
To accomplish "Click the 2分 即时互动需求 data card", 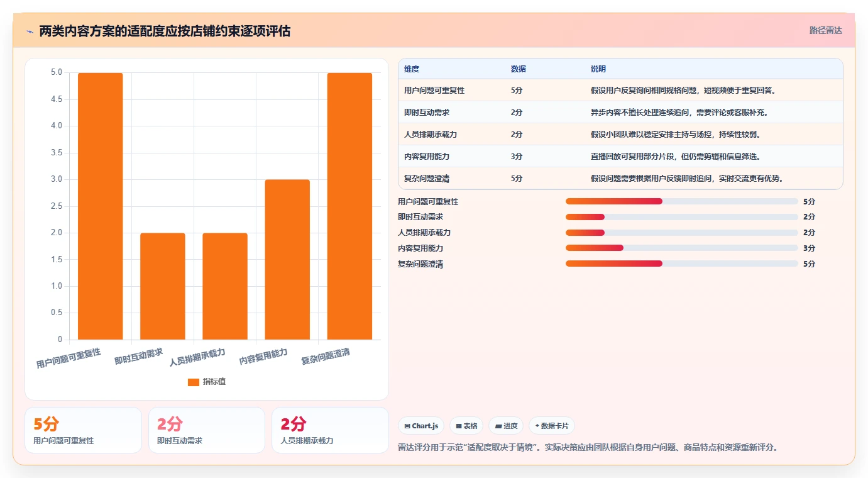I will (x=207, y=430).
